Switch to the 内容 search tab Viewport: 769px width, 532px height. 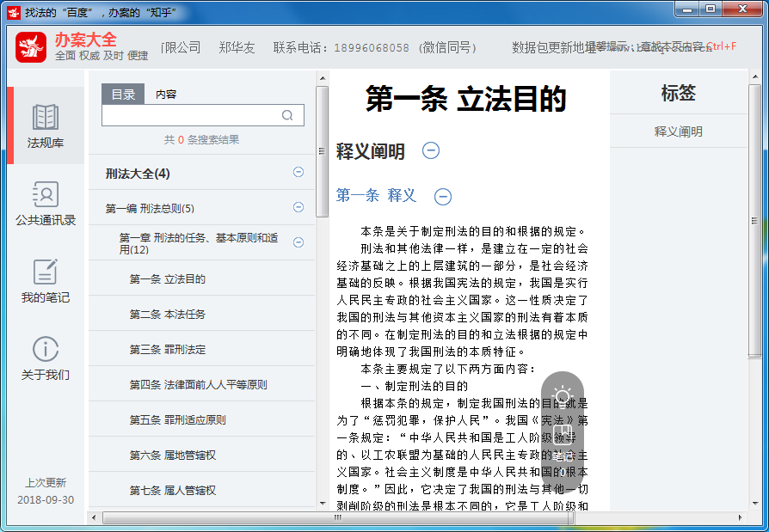point(166,95)
